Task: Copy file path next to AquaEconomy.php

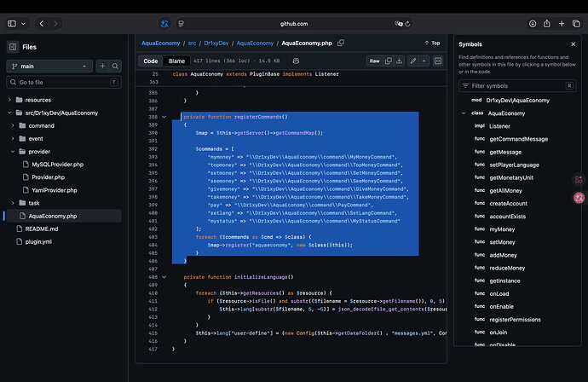Action: (x=341, y=43)
